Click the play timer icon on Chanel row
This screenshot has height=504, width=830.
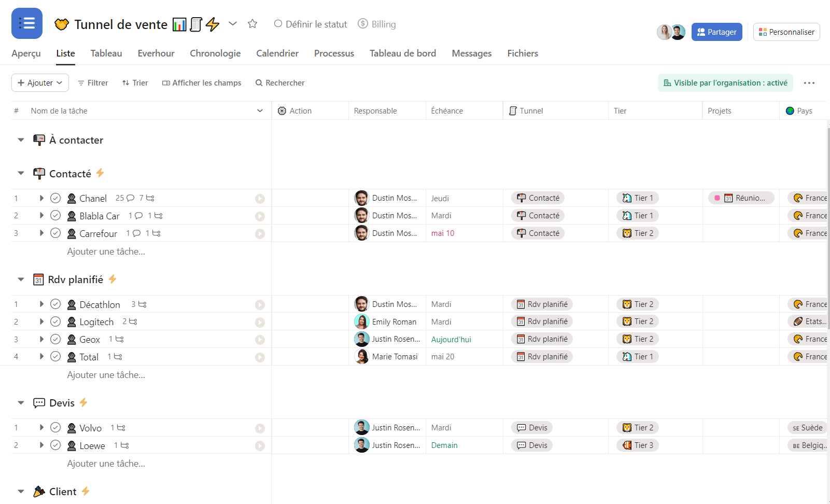click(x=260, y=199)
